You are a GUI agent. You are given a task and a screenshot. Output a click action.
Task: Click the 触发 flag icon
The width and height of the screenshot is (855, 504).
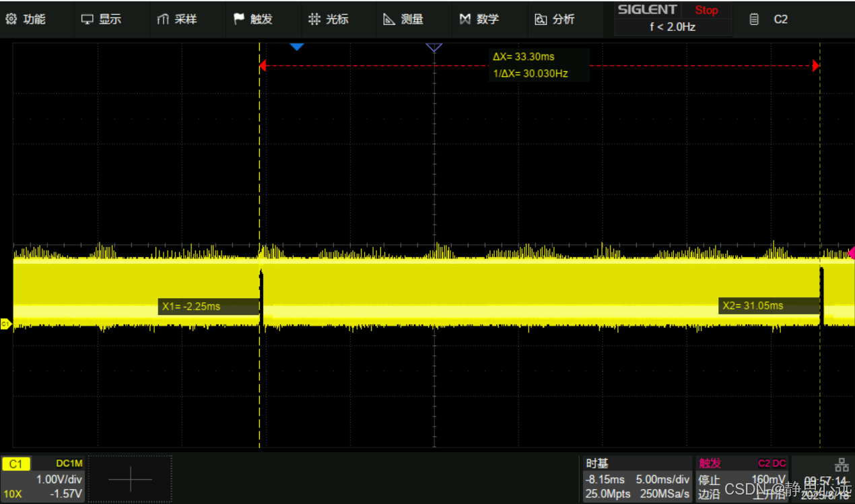tap(238, 20)
